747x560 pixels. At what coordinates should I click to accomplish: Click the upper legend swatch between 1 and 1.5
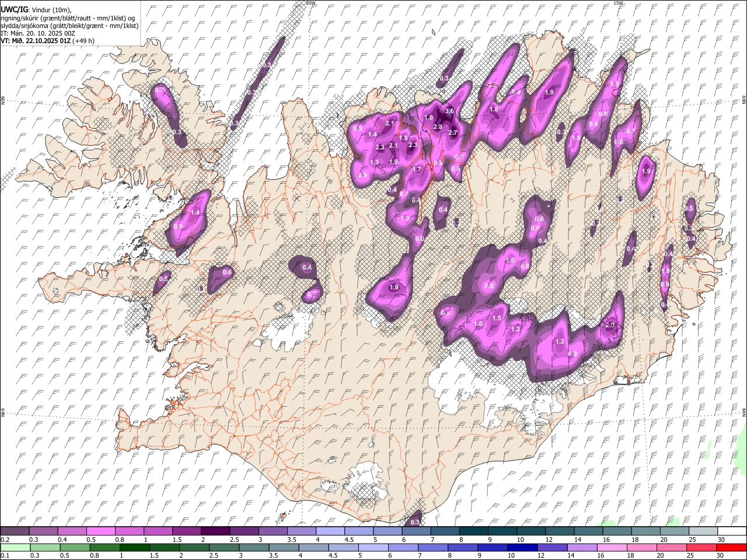(158, 531)
